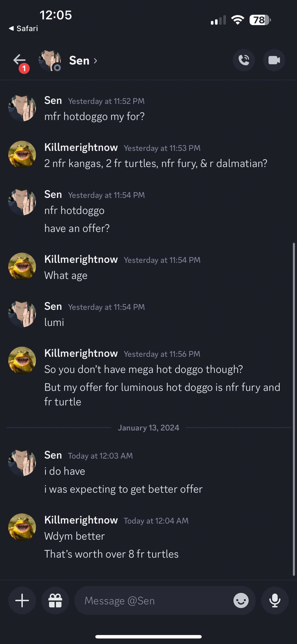
Task: Expand Sen's profile using the chevron
Action: pos(95,61)
